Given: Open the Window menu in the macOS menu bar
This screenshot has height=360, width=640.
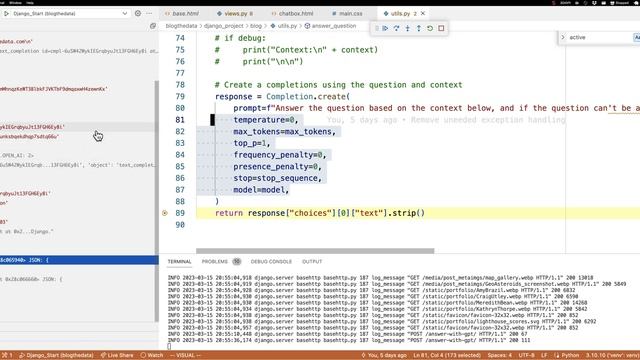Looking at the screenshot, I should 15,2.
